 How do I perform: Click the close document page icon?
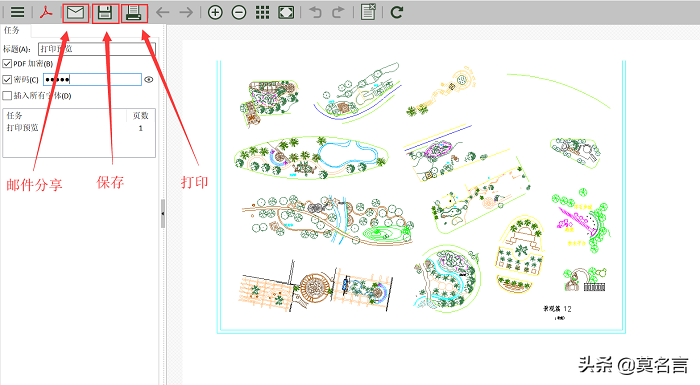pyautogui.click(x=368, y=12)
